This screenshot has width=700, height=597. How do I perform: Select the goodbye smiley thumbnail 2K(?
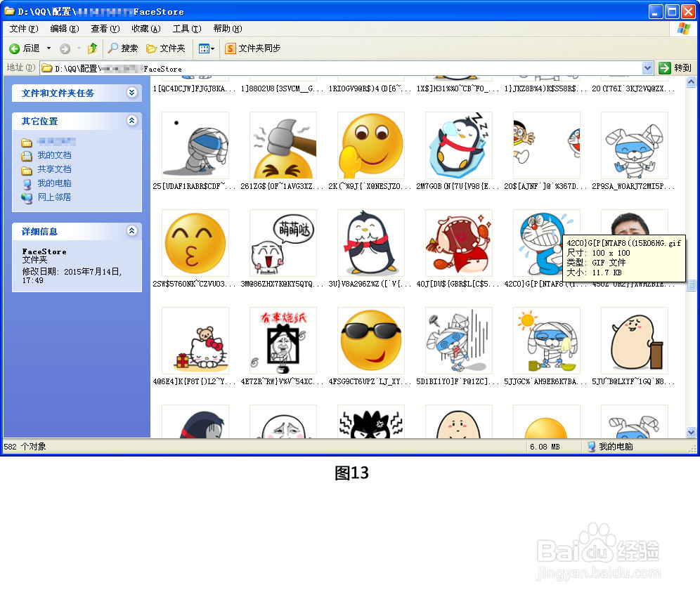point(371,145)
